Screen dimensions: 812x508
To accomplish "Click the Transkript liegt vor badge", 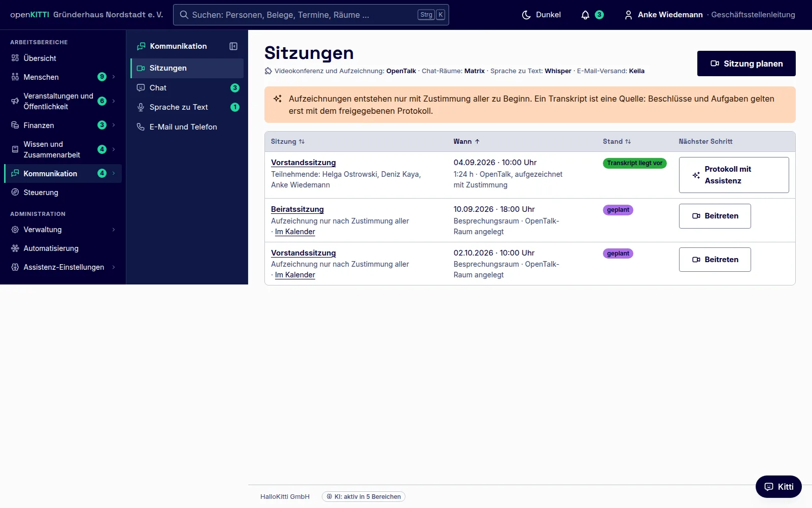I will 634,163.
